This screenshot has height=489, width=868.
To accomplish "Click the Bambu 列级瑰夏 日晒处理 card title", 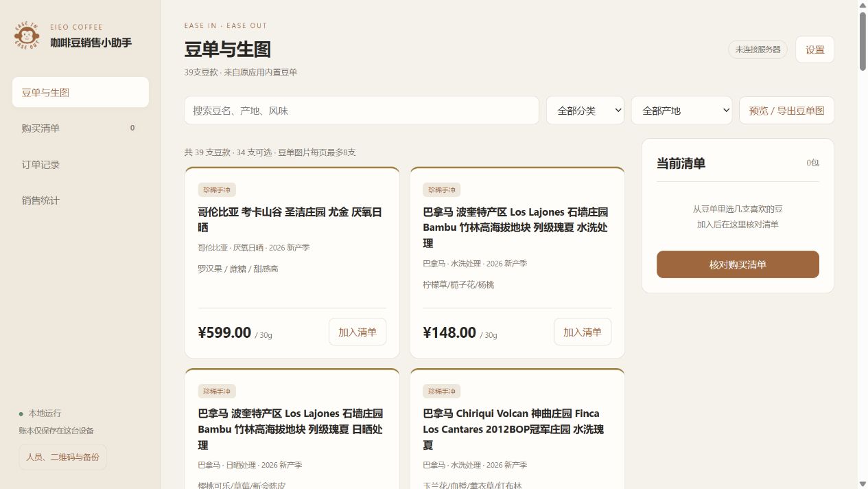I will pos(290,429).
